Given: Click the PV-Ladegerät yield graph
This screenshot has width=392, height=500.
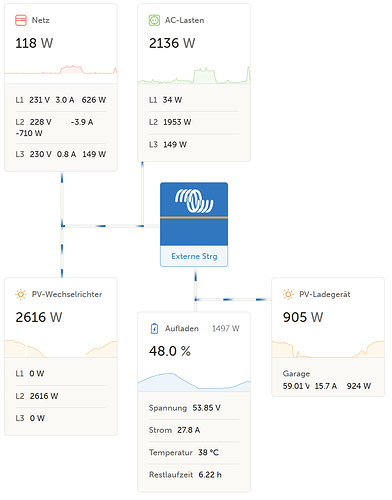Looking at the screenshot, I should coord(328,349).
